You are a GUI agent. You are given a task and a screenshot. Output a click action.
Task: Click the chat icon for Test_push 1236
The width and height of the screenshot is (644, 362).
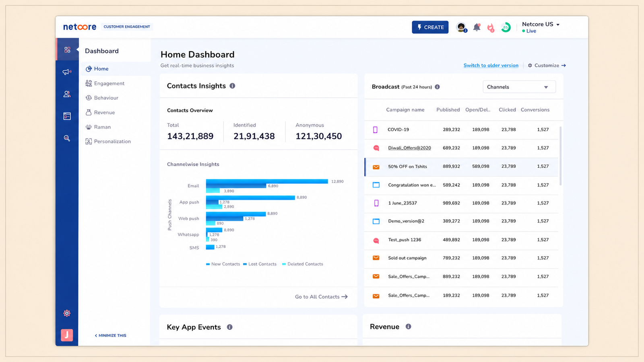tap(376, 241)
